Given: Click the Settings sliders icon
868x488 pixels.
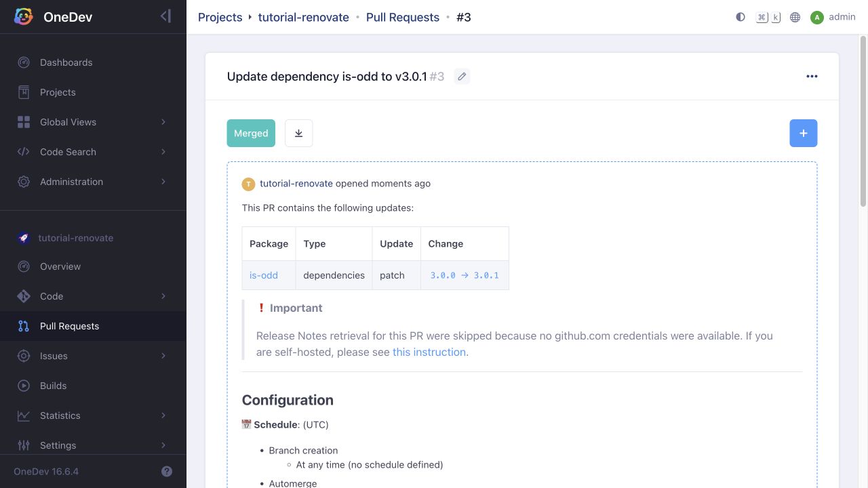Looking at the screenshot, I should pyautogui.click(x=24, y=445).
